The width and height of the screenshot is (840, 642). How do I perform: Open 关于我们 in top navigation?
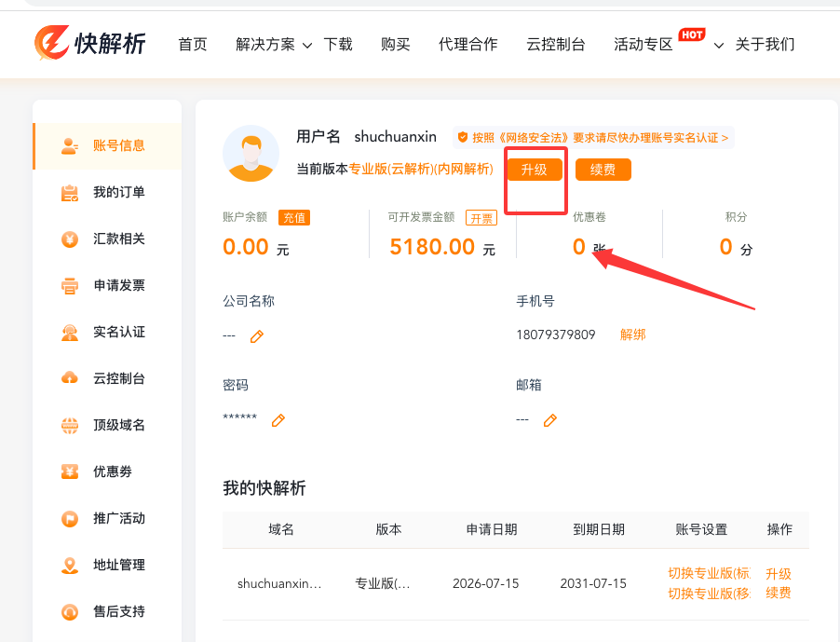tap(765, 44)
